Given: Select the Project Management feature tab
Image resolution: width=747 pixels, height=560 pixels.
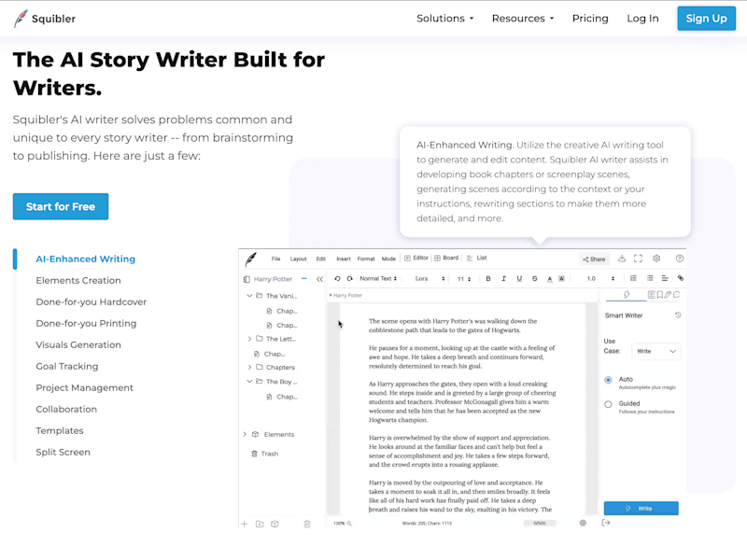Looking at the screenshot, I should 84,387.
